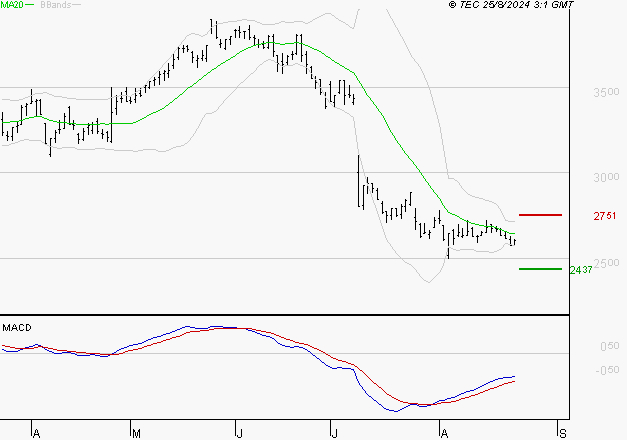Click the BBands legend label
The height and width of the screenshot is (440, 627).
pyautogui.click(x=55, y=5)
